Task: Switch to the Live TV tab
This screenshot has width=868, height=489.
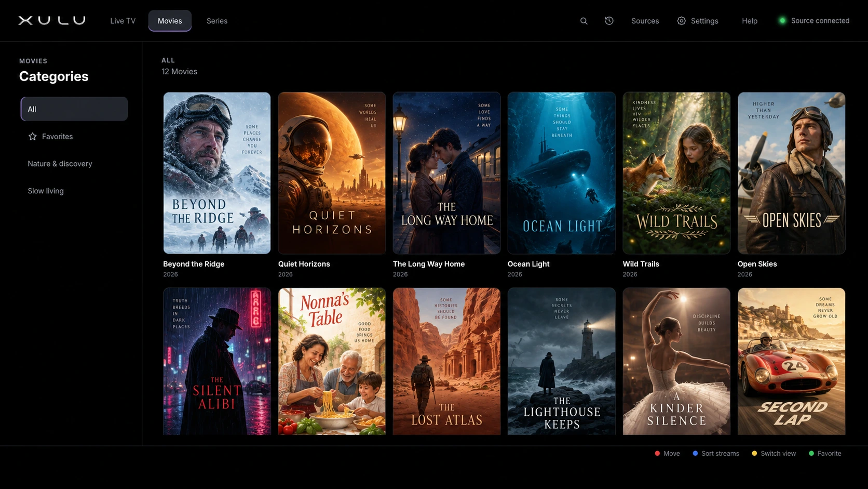Action: pos(123,21)
